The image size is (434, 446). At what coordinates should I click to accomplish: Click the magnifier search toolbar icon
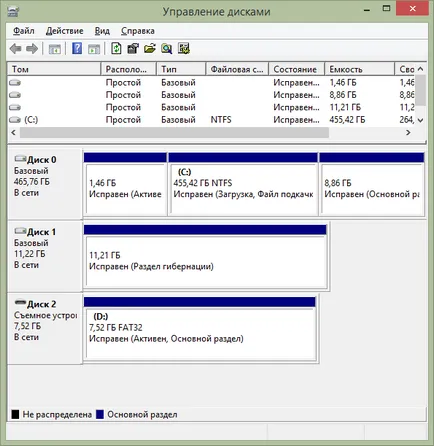click(x=167, y=49)
